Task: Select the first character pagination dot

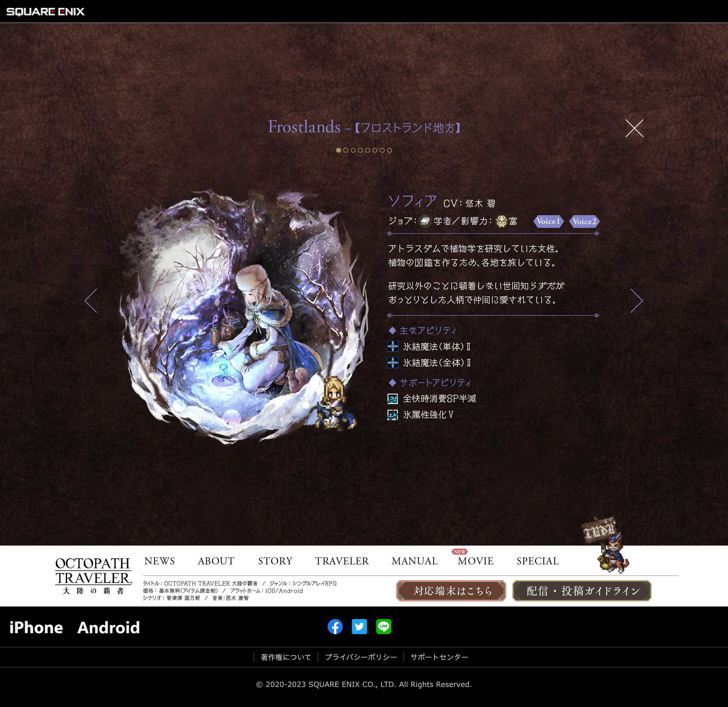Action: pos(339,150)
